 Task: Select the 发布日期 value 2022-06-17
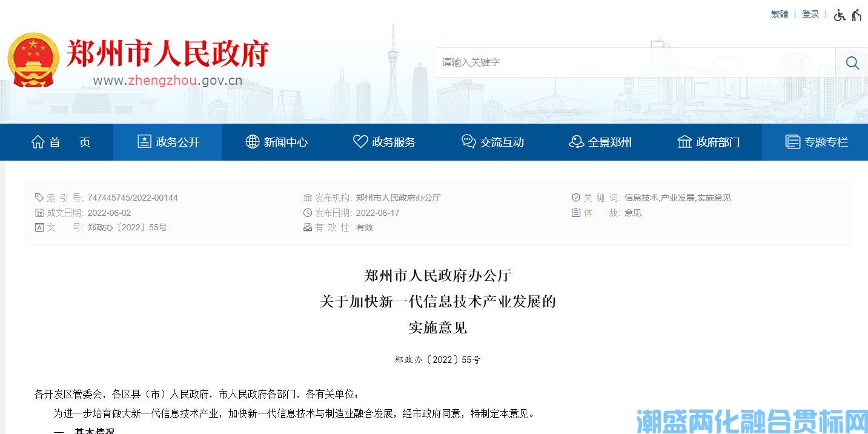point(377,213)
